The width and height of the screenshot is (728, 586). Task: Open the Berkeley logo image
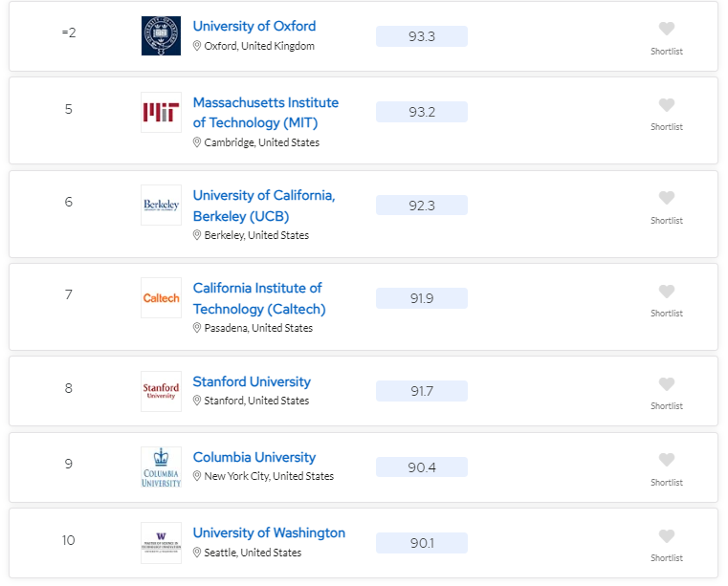tap(161, 206)
